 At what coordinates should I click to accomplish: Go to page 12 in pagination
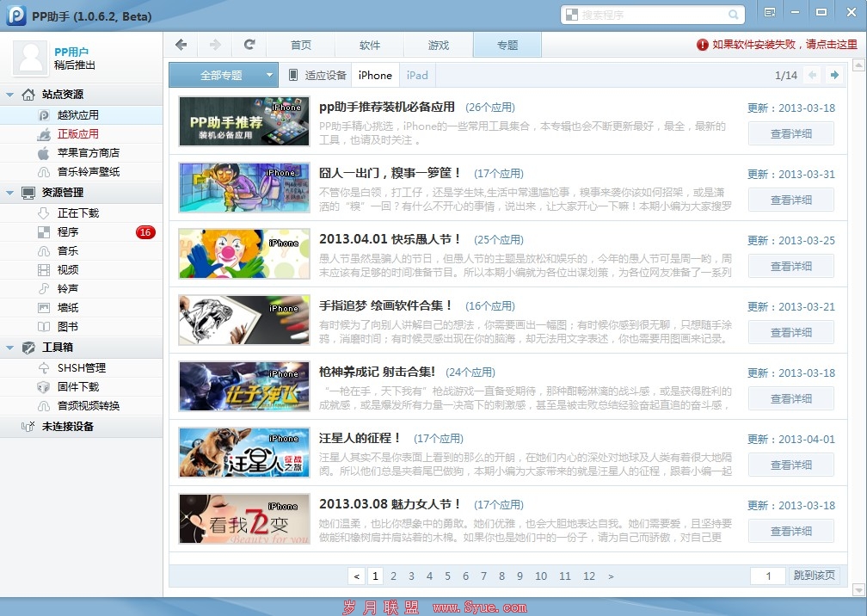[x=589, y=576]
